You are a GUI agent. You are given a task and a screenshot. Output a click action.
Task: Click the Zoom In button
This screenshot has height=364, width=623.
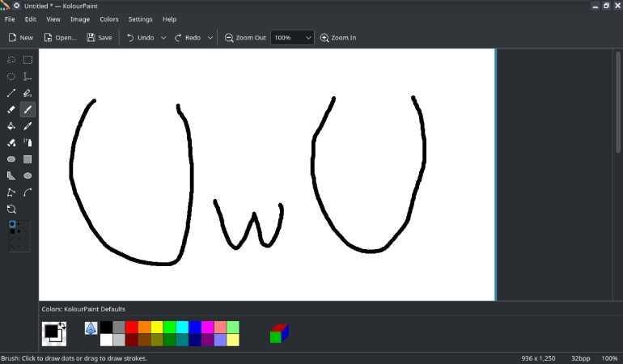337,38
